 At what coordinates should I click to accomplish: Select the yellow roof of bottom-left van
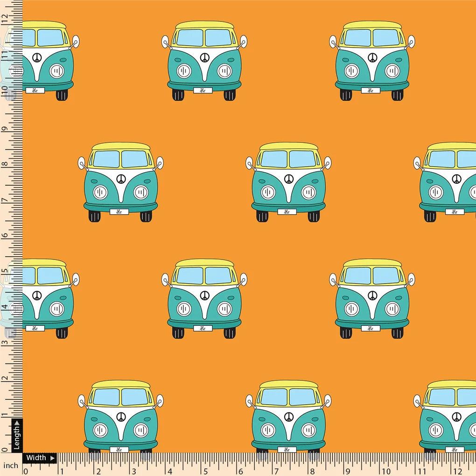click(x=120, y=385)
